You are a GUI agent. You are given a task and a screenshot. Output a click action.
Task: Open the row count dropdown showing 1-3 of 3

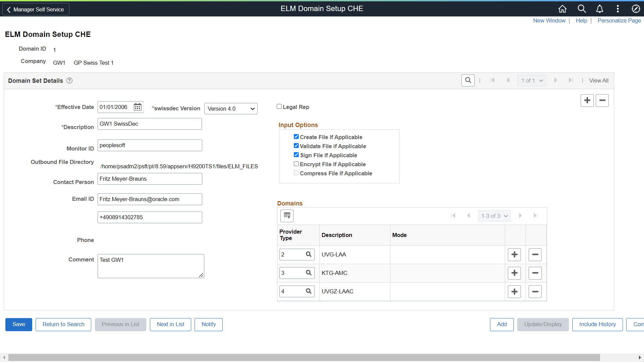(x=494, y=216)
